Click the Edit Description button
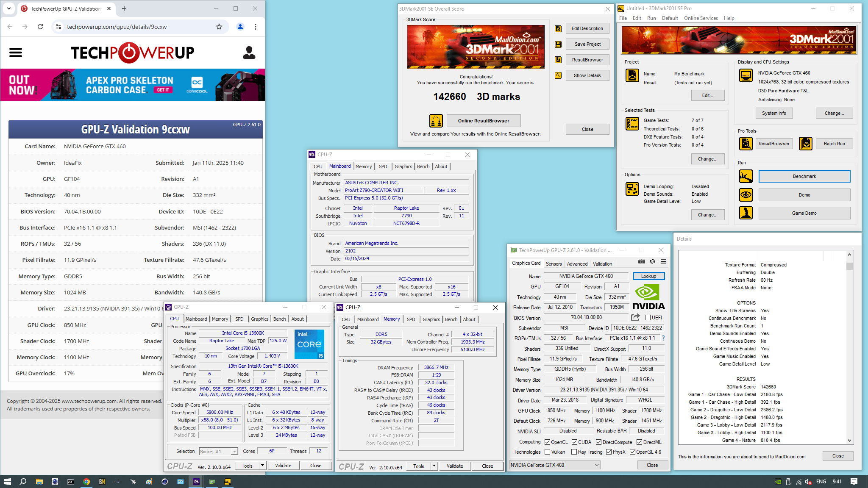868x488 pixels. [587, 29]
